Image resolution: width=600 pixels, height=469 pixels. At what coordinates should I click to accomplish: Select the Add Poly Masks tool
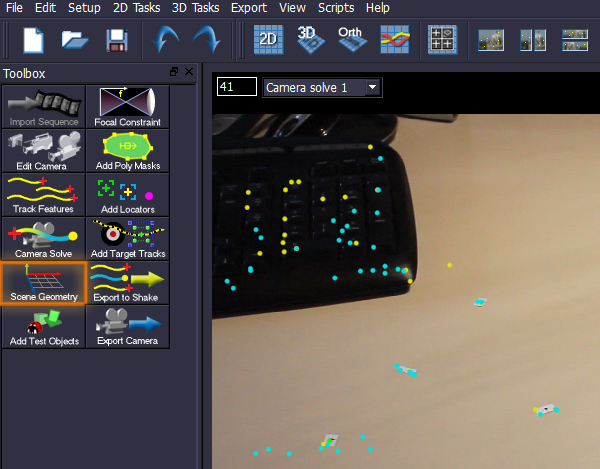point(128,150)
